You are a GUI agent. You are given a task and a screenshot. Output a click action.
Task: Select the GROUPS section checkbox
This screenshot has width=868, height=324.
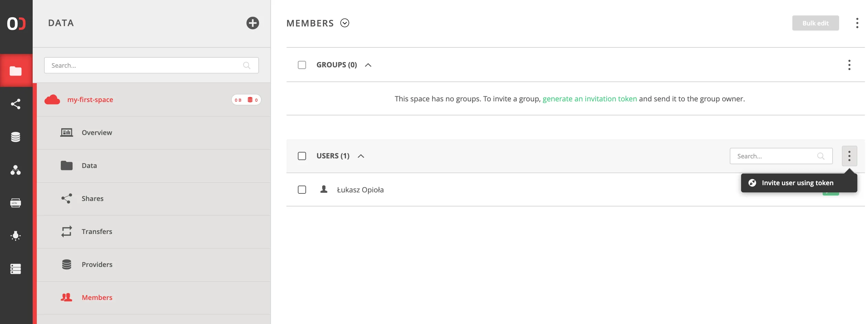(302, 65)
